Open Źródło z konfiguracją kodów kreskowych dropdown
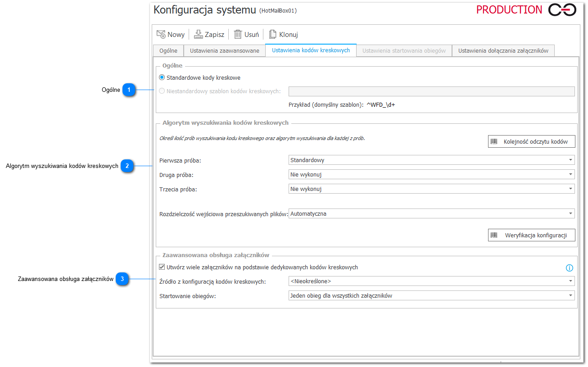Viewport: 588px width, 367px height. 431,281
